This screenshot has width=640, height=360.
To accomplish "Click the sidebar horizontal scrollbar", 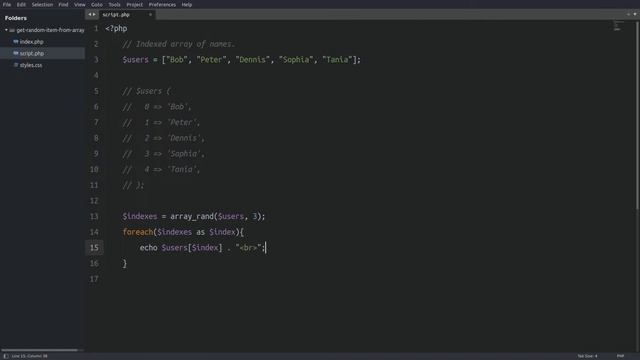I will [x=40, y=350].
